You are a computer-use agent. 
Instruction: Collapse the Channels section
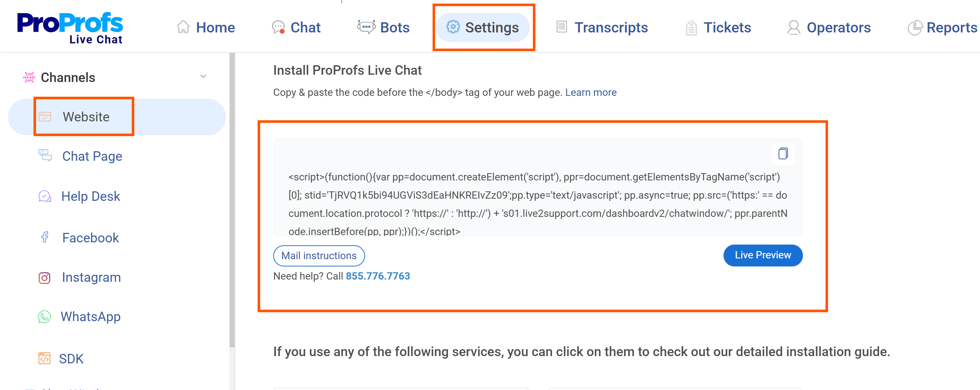[x=204, y=77]
